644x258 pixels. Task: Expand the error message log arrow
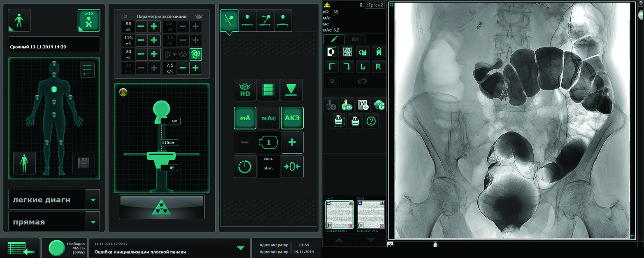pos(240,248)
